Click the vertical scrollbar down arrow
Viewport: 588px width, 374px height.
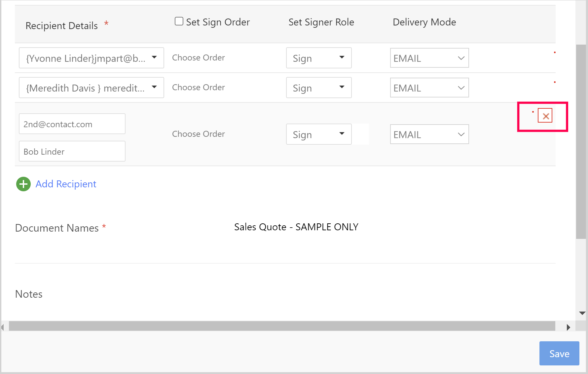[582, 313]
